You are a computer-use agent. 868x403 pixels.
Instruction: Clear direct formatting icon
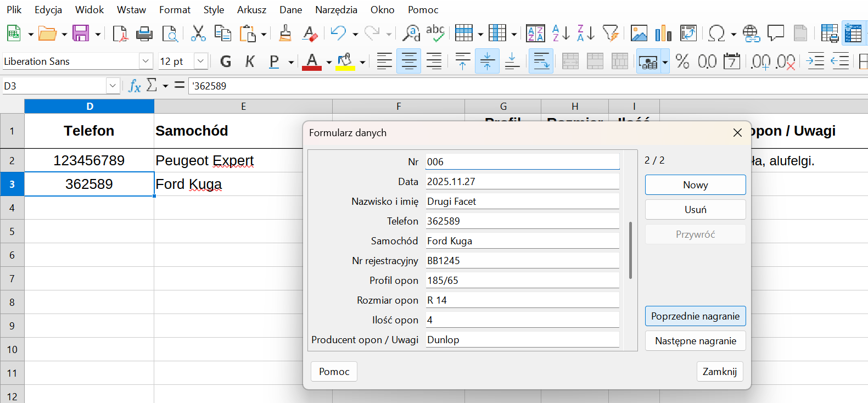[310, 33]
